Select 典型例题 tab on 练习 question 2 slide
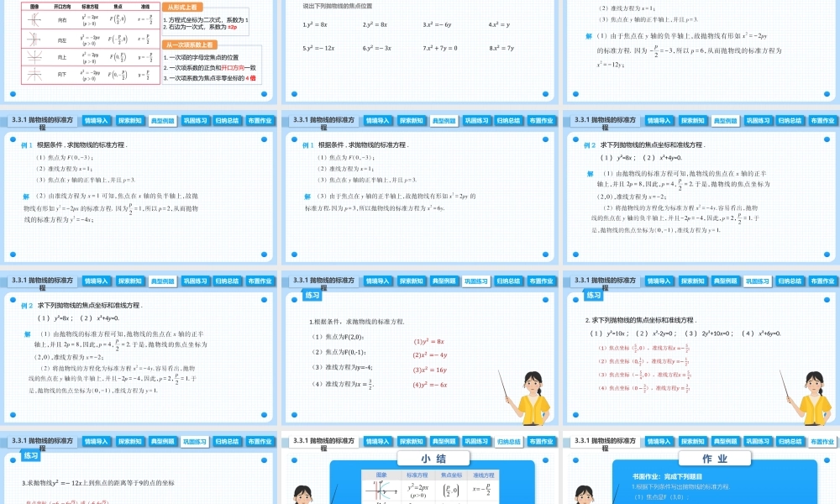Image resolution: width=840 pixels, height=504 pixels. (725, 281)
